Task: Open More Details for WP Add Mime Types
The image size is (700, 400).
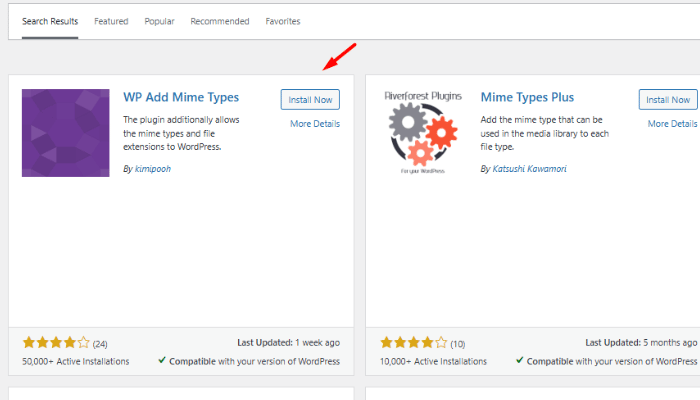Action: click(x=315, y=124)
